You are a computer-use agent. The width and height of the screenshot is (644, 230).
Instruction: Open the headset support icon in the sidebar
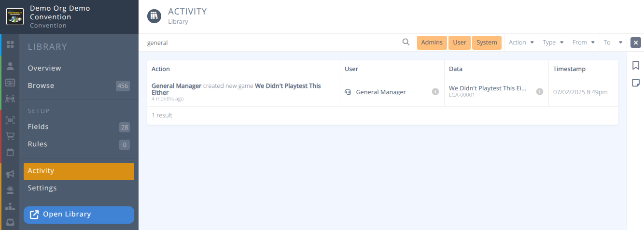(x=10, y=190)
